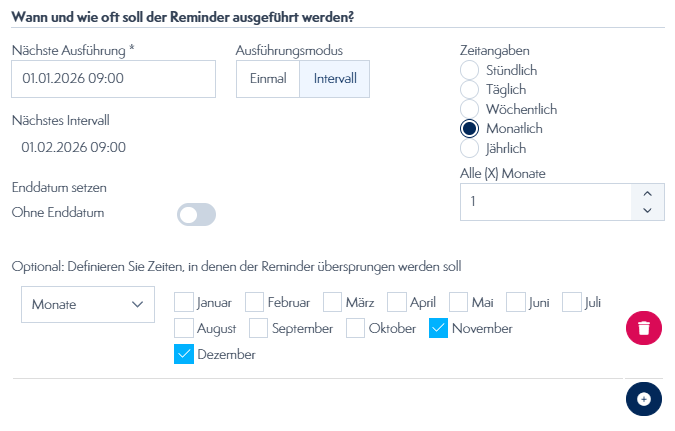Click the Nächste Ausführung date field
Screen dimensions: 675x431
(114, 79)
